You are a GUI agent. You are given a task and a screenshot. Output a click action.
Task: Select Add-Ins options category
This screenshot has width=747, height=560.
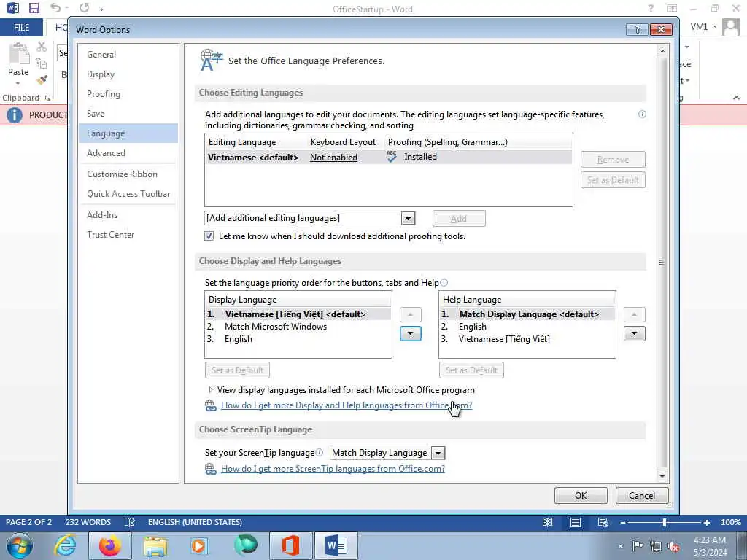[128, 215]
